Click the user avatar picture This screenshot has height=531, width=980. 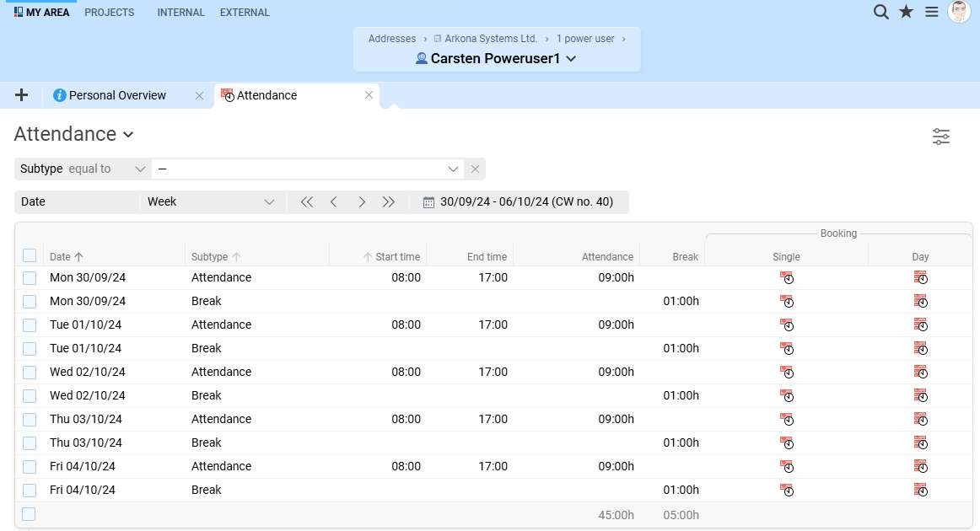959,12
